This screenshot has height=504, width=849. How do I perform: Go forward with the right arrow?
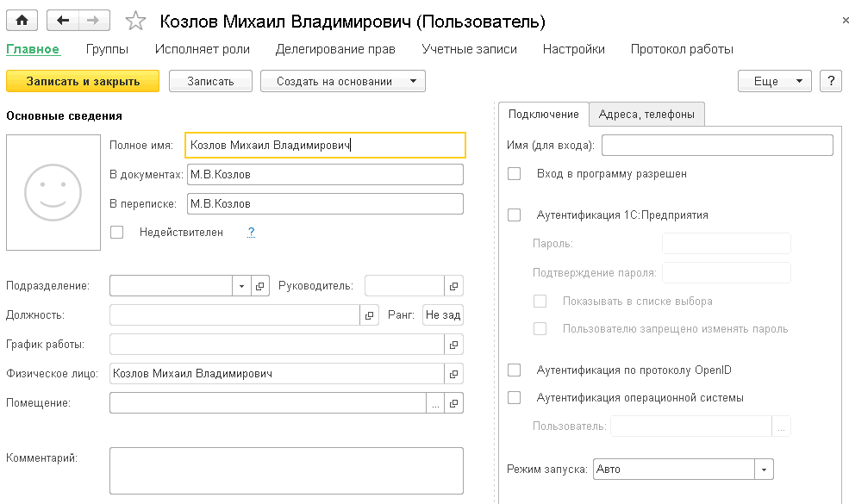[x=94, y=21]
